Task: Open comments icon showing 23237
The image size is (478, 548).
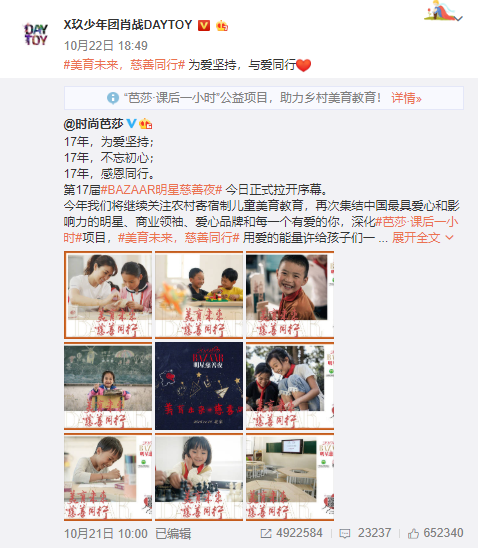Action: [345, 533]
